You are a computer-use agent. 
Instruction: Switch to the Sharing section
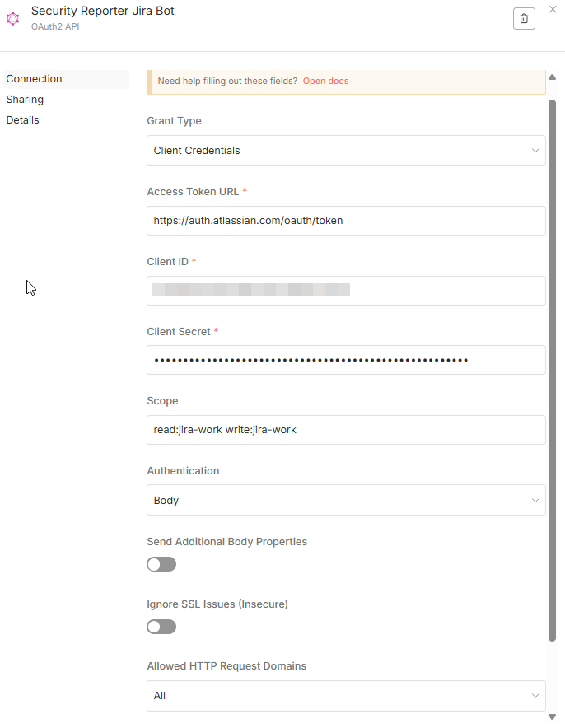[25, 99]
